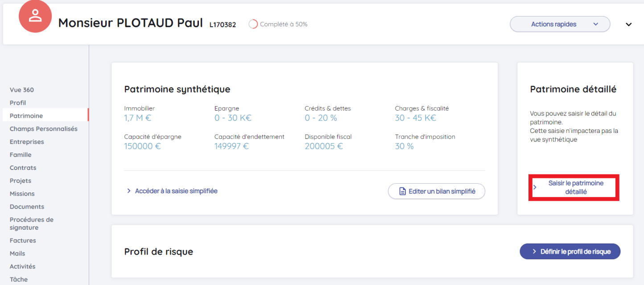Open the Profil sidebar section
The width and height of the screenshot is (644, 285).
click(18, 103)
